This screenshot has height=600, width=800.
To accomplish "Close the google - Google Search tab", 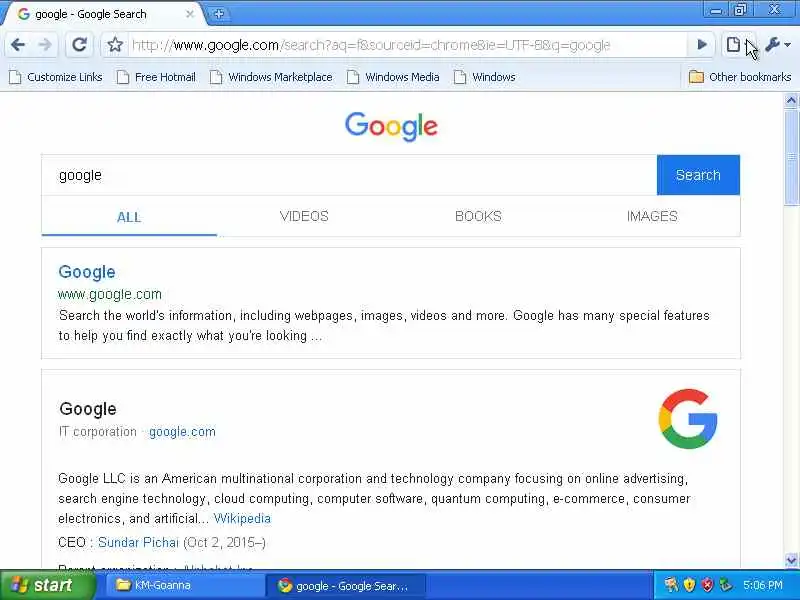I will click(190, 14).
